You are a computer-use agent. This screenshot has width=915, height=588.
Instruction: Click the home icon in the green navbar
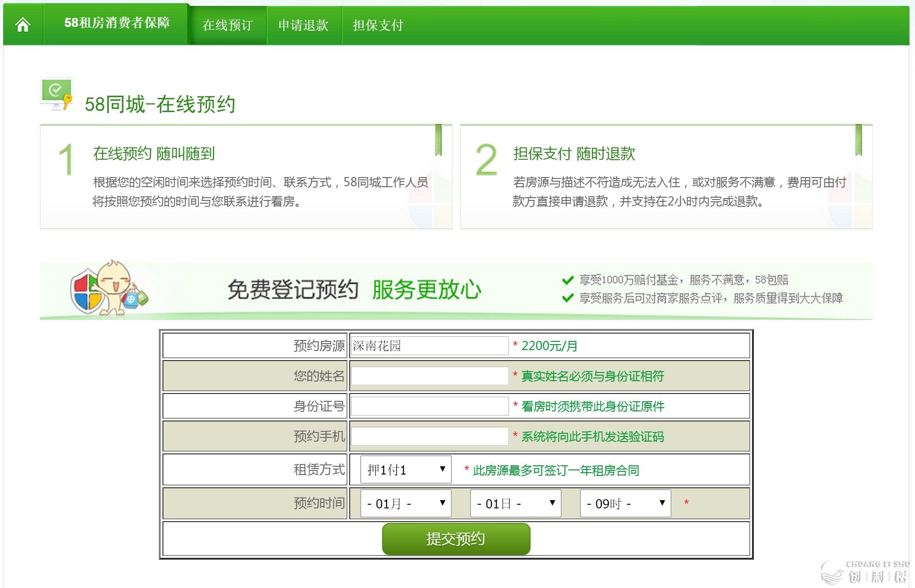click(x=23, y=25)
